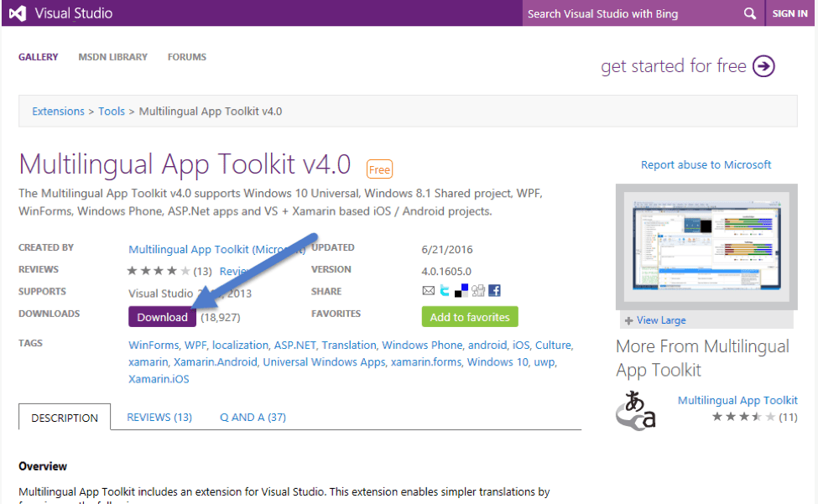Click the View Large link
This screenshot has height=504, width=818.
coord(661,320)
